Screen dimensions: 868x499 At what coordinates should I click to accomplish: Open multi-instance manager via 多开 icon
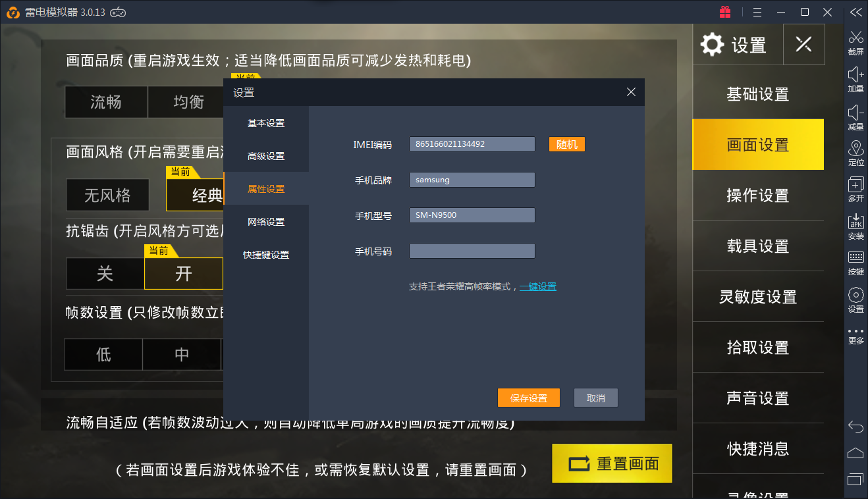[x=855, y=190]
